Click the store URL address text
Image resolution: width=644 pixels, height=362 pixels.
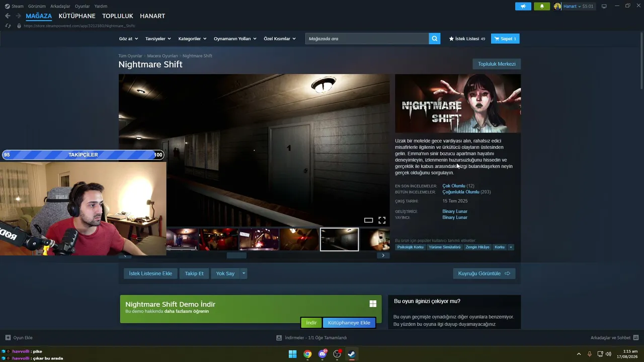click(x=79, y=26)
